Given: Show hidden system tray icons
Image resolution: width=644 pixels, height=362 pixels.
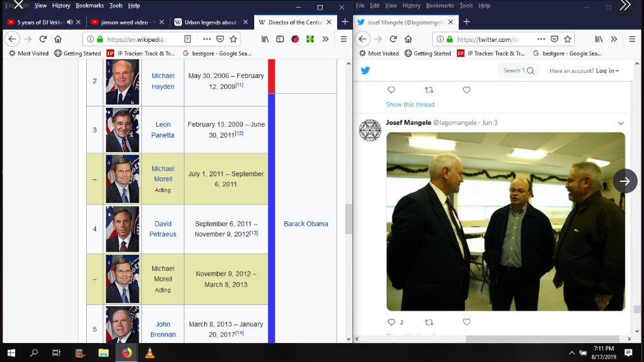Looking at the screenshot, I should pyautogui.click(x=571, y=352).
